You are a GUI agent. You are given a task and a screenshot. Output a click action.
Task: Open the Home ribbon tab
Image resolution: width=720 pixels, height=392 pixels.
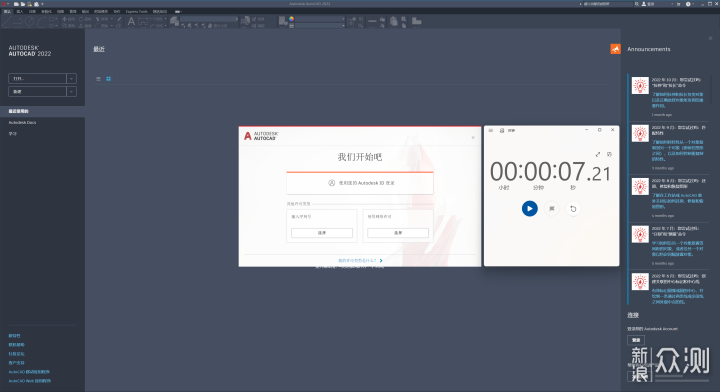coord(7,11)
